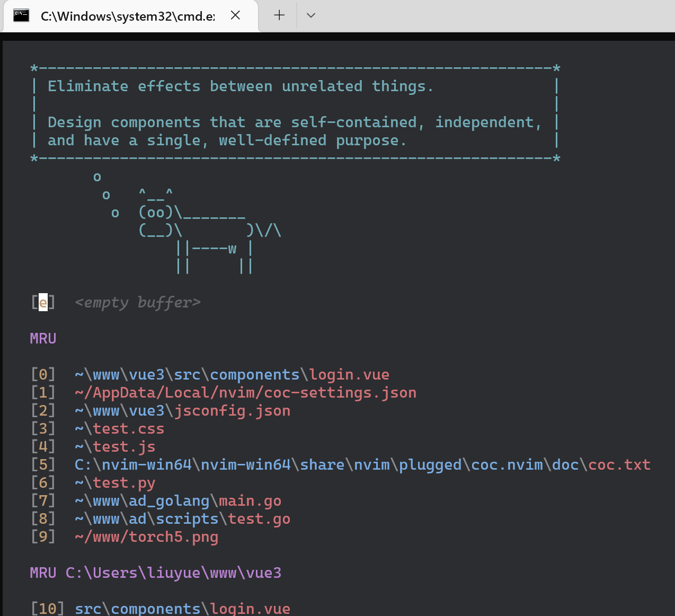
Task: Close the cmd.exe terminal tab
Action: 236,15
